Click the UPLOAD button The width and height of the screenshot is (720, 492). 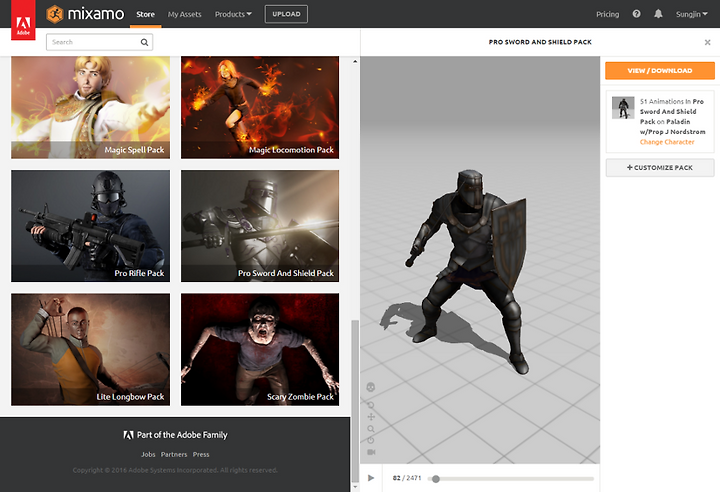pyautogui.click(x=286, y=14)
